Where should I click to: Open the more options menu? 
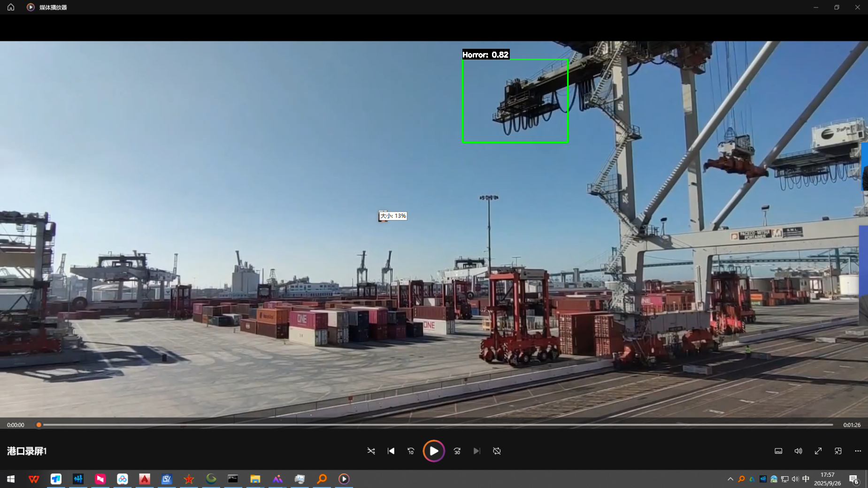858,451
